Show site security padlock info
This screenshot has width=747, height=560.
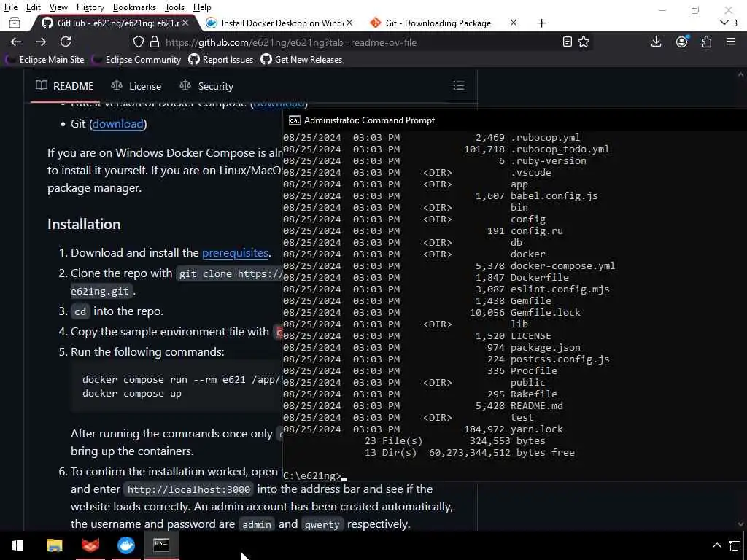pos(155,42)
